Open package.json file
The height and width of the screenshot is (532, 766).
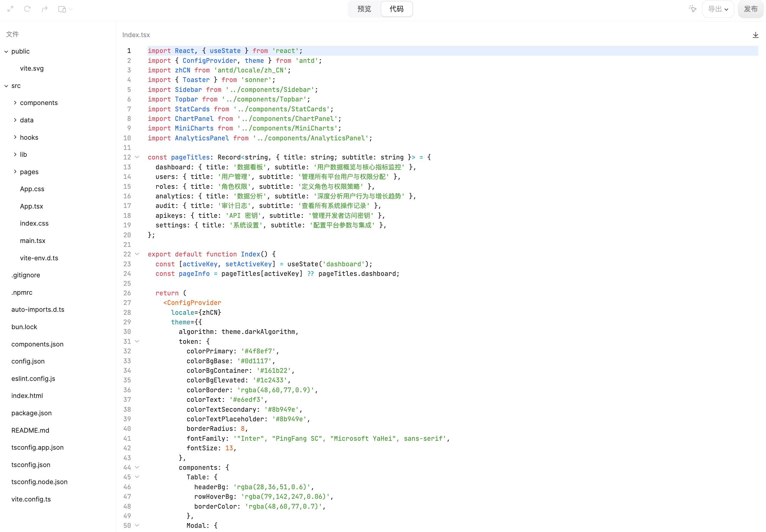click(x=31, y=413)
